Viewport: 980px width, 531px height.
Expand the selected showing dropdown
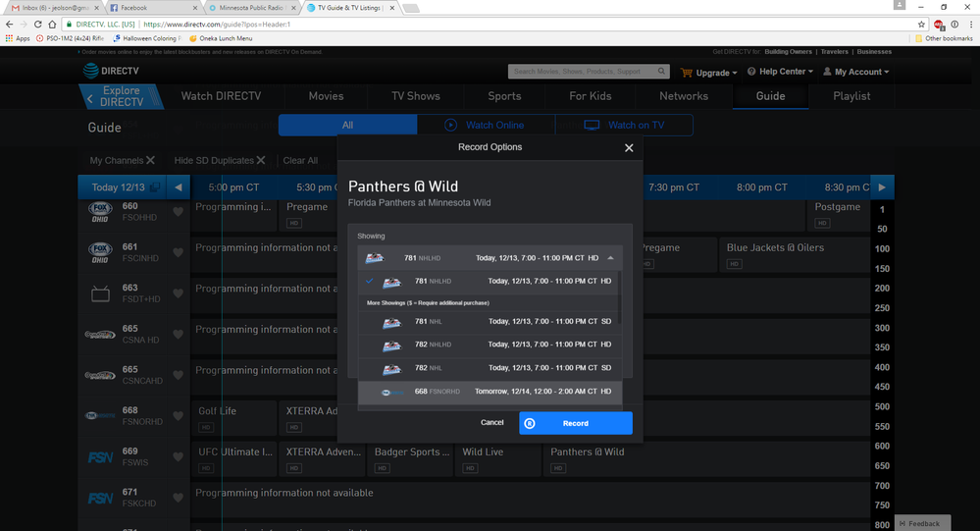(611, 258)
